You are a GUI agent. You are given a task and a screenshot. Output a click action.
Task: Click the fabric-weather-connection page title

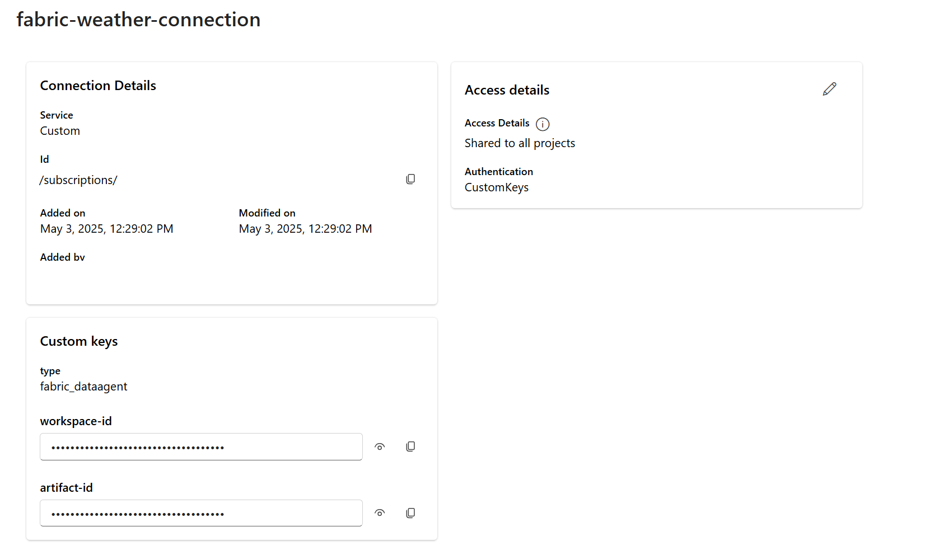[x=138, y=20]
